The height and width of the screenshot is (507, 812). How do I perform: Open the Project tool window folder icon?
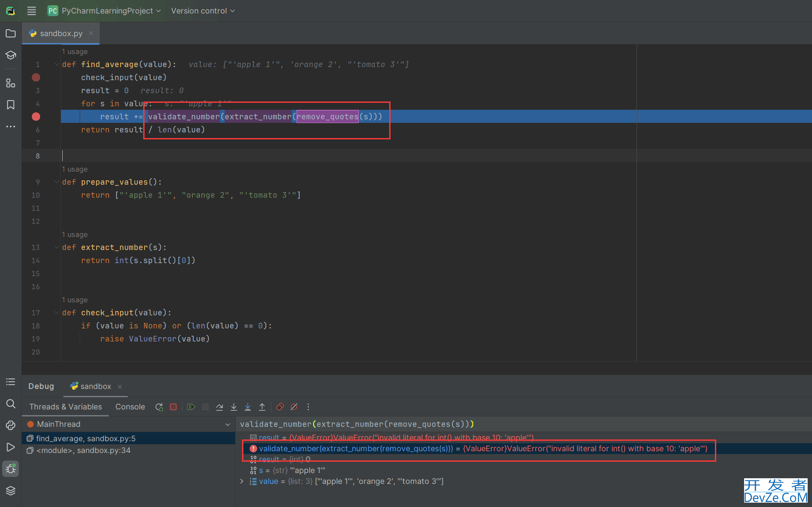(x=11, y=34)
